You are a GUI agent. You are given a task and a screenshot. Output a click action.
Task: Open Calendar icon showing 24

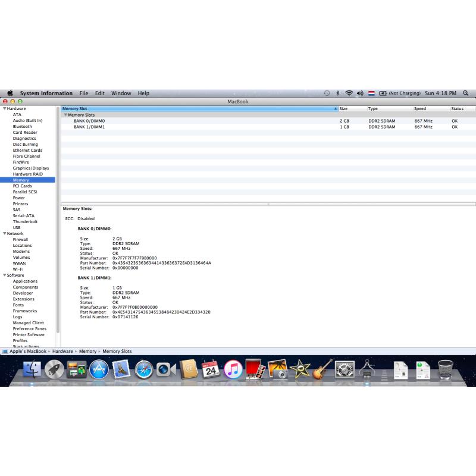[211, 369]
